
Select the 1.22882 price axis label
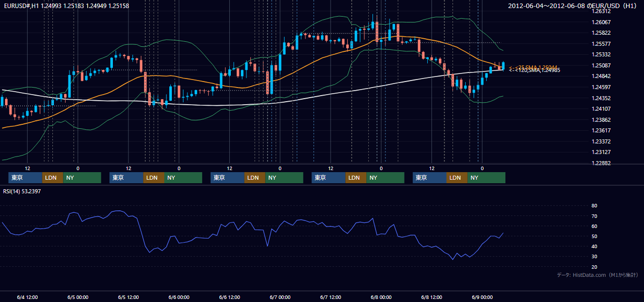[x=601, y=163]
